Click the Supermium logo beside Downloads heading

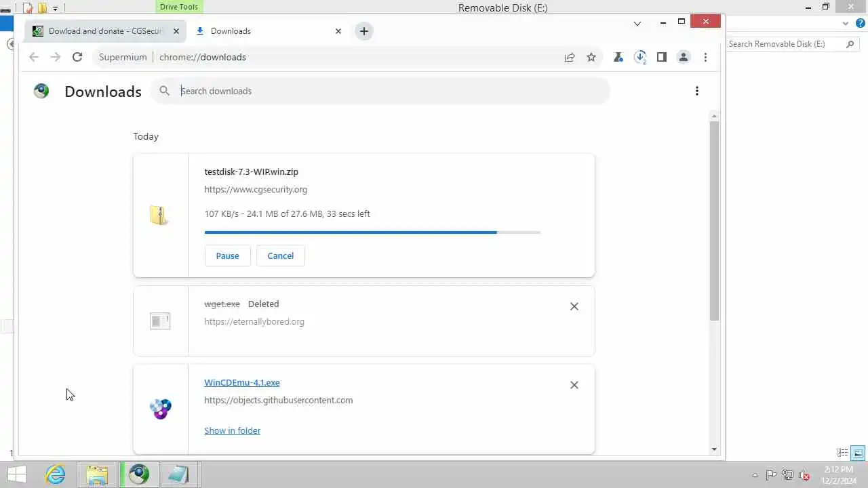point(41,91)
